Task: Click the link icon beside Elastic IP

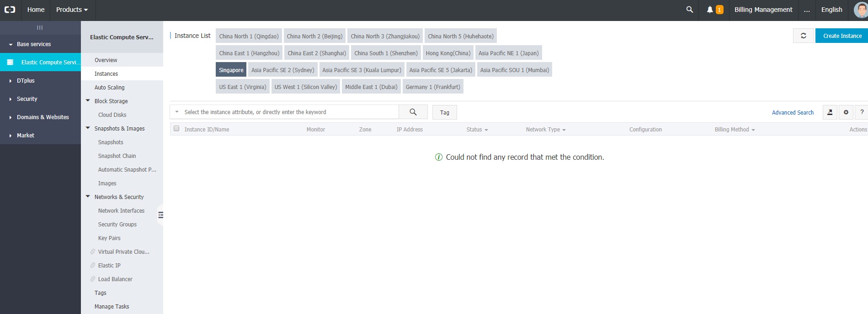Action: tap(93, 265)
